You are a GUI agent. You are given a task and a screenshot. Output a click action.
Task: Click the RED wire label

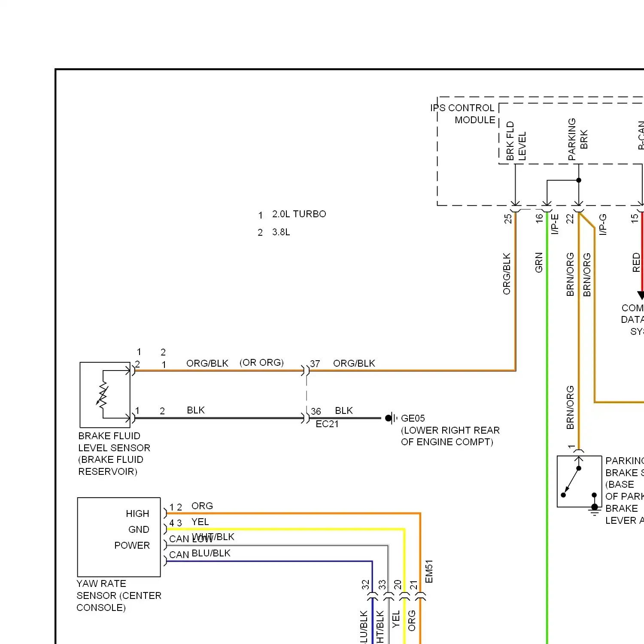(636, 262)
